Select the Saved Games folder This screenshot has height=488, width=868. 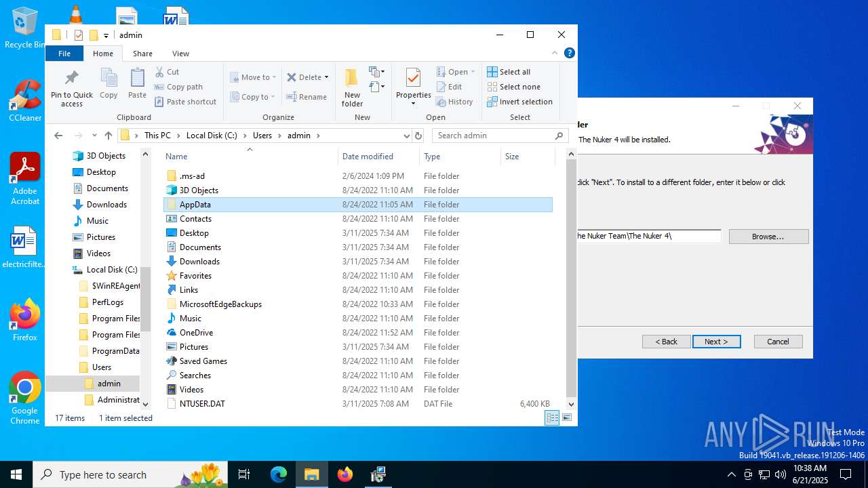(358, 361)
